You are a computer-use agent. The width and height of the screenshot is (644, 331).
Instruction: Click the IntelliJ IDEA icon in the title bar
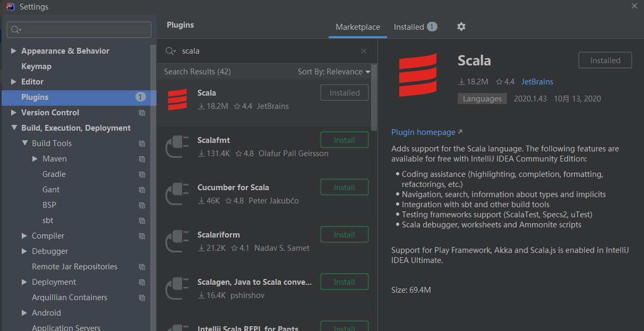pyautogui.click(x=10, y=7)
